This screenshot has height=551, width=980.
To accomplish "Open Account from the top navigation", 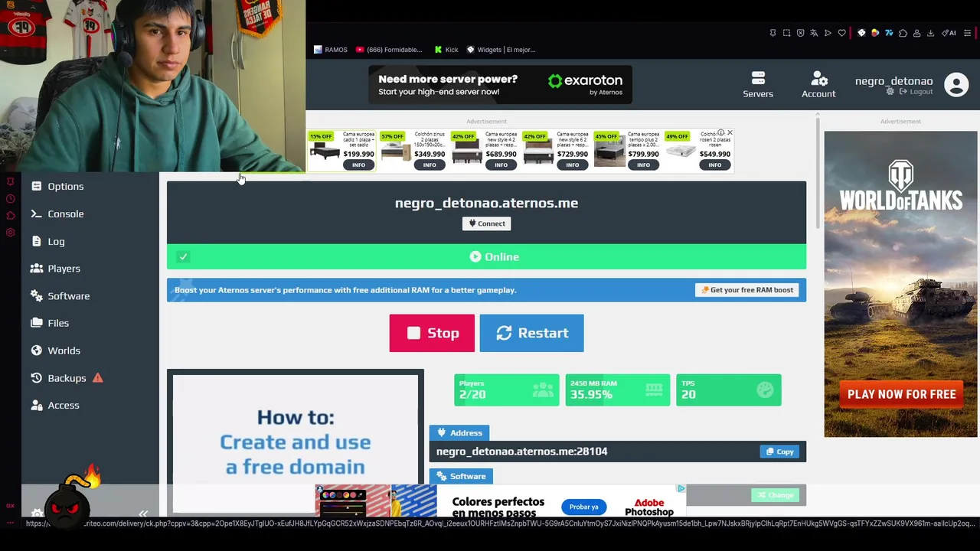I will click(x=818, y=84).
